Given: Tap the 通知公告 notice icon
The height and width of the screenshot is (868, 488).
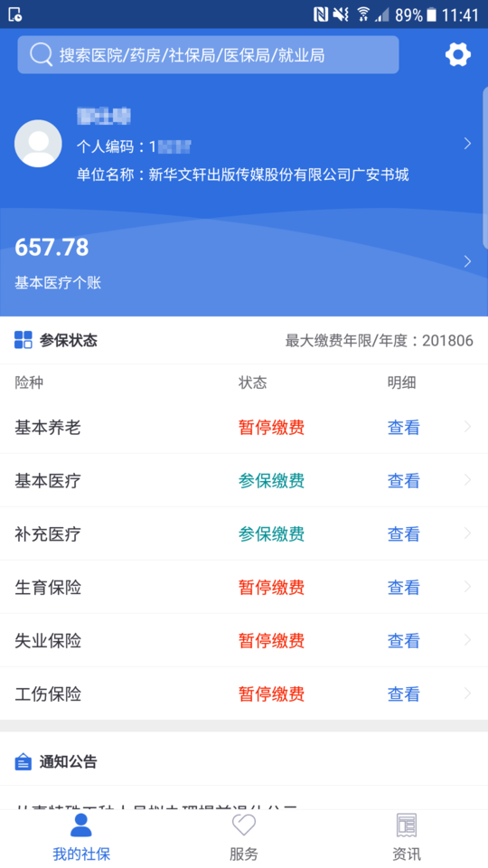Looking at the screenshot, I should [23, 762].
